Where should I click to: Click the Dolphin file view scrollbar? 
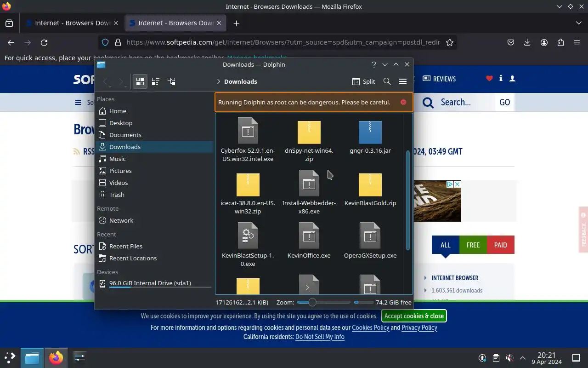tap(408, 200)
